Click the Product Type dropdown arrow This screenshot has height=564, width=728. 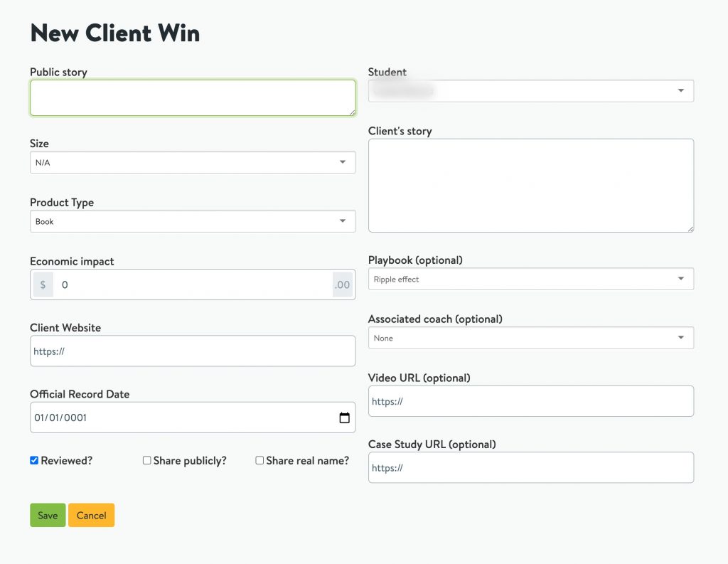[343, 221]
